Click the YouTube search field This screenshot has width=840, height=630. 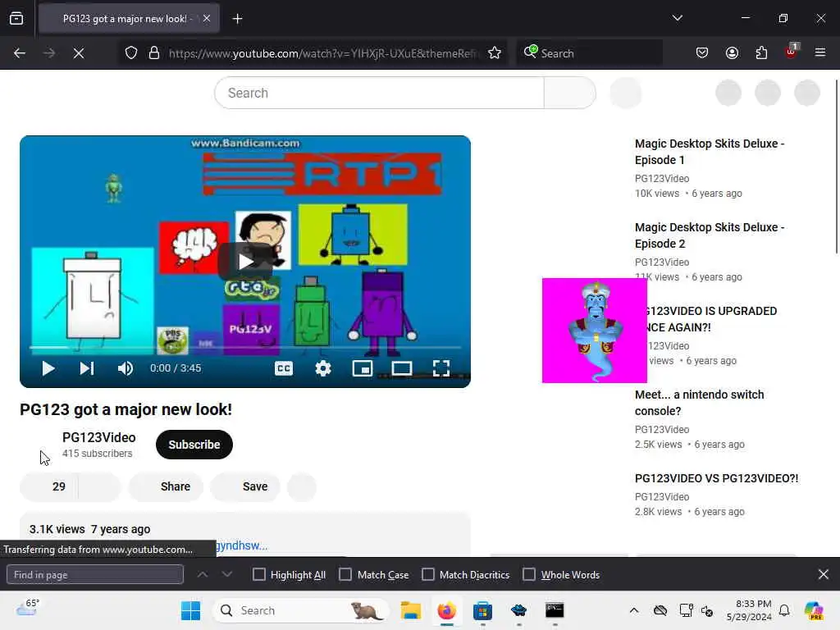tap(379, 93)
